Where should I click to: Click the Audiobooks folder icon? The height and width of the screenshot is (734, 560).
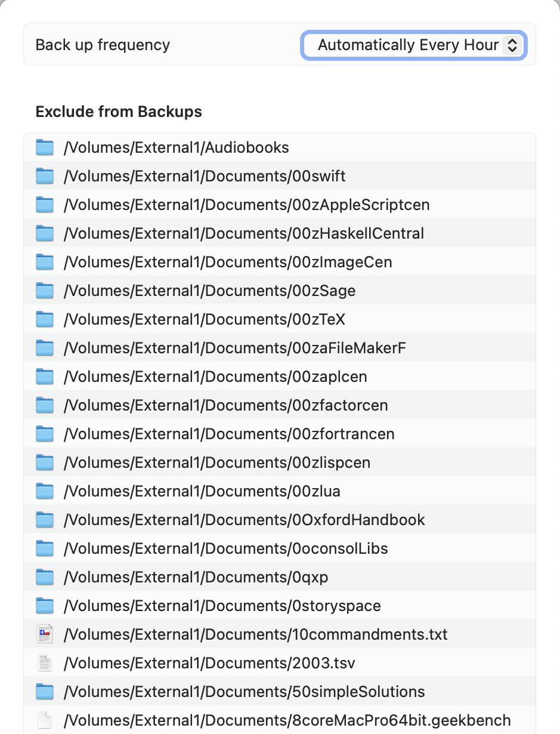tap(45, 147)
